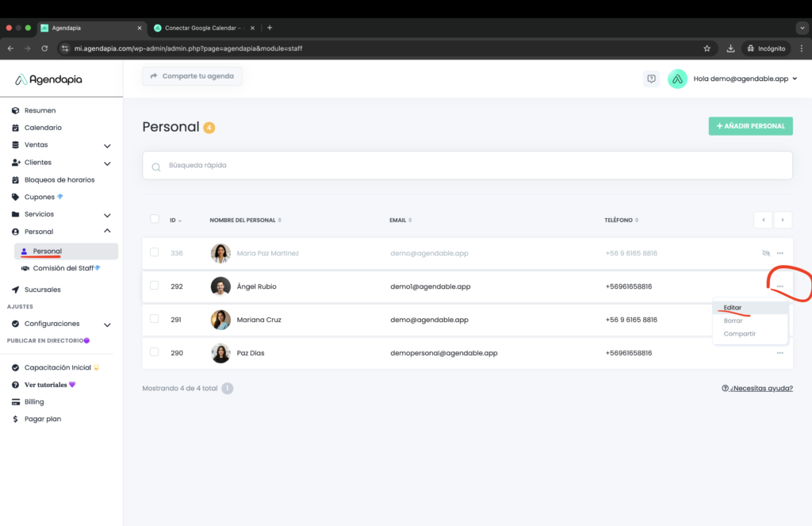
Task: Open Sucursales with the arrow icon
Action: (x=16, y=290)
